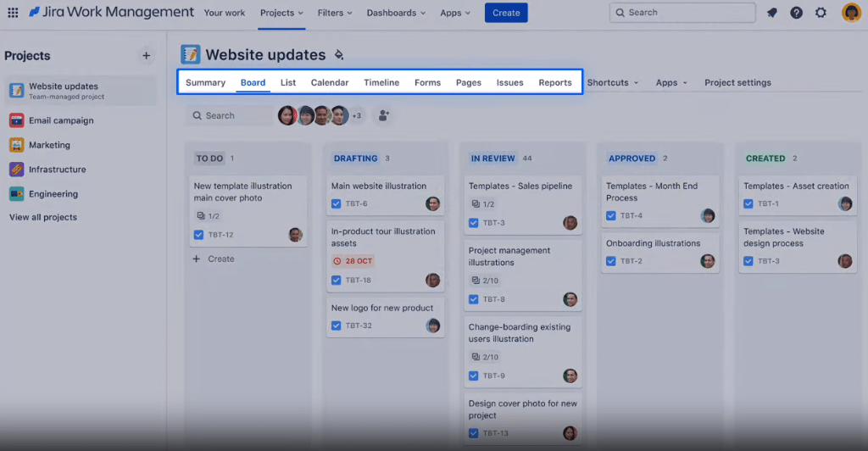The width and height of the screenshot is (868, 451).
Task: Open Project settings
Action: (x=737, y=82)
